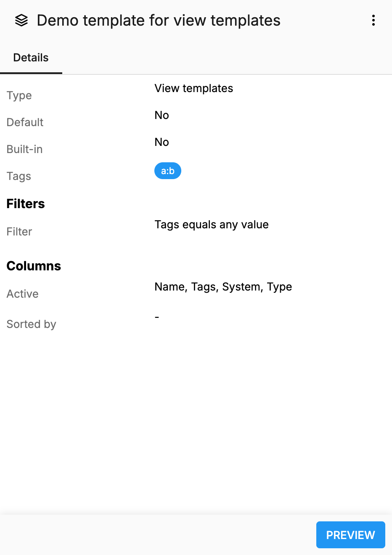Click the kebab menu in the header
392x555 pixels.
coord(373,20)
